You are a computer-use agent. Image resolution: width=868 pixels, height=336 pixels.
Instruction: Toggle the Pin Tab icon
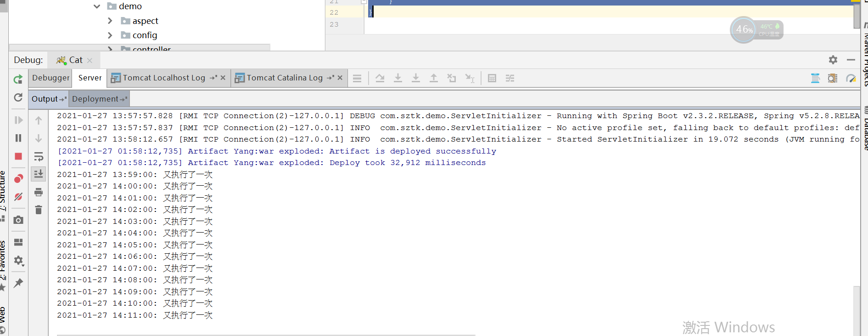click(18, 283)
